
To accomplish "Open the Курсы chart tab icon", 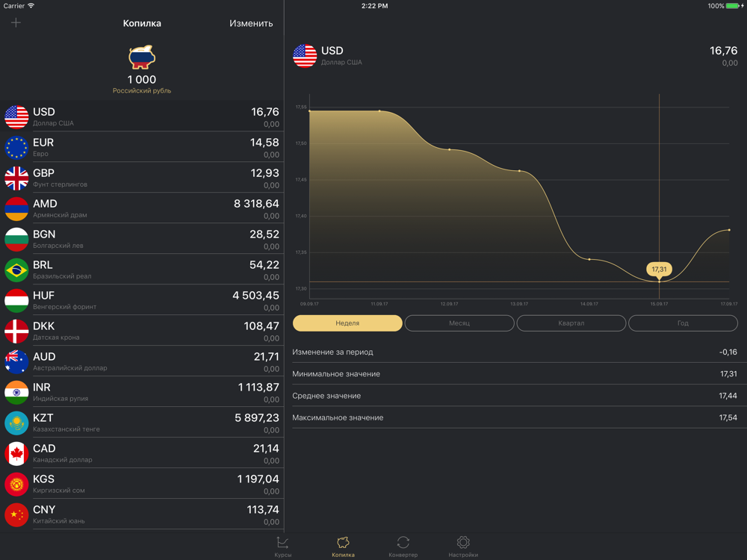I will 283,543.
